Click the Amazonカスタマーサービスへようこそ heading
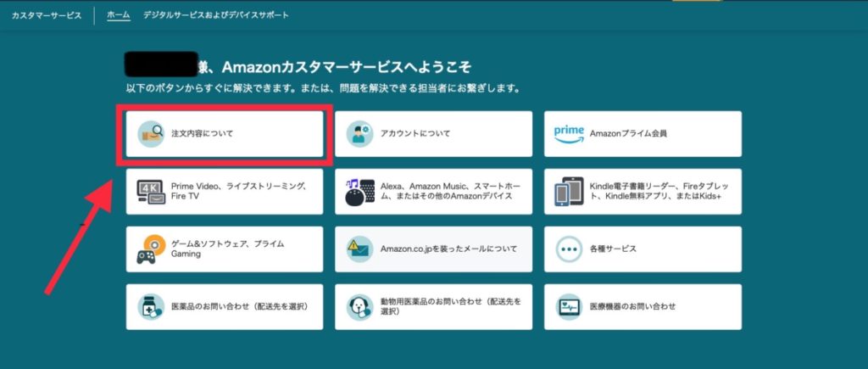 [347, 68]
